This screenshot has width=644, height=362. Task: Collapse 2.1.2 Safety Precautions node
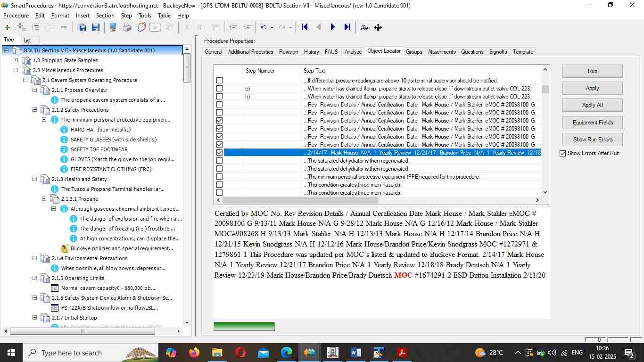coord(34,110)
